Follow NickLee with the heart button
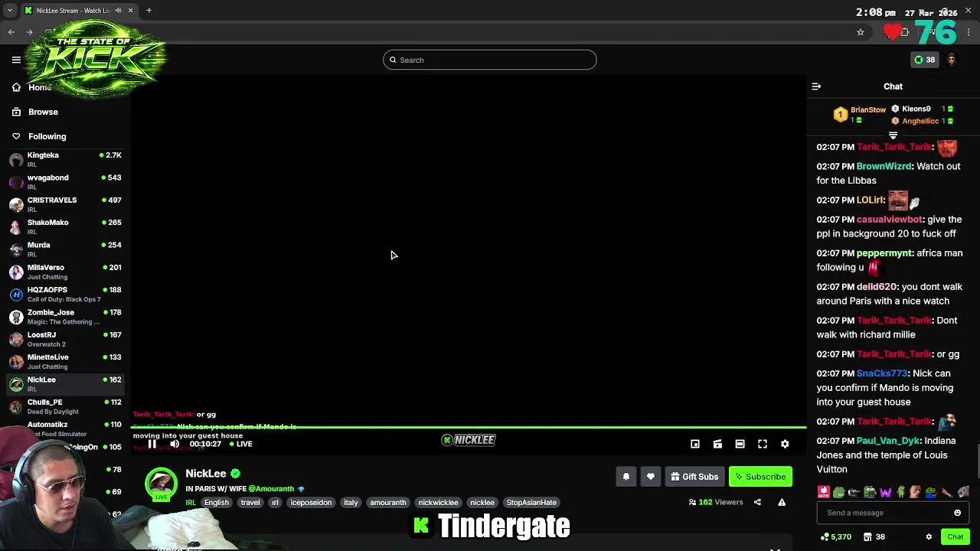Screen dimensions: 980x551 (650, 477)
